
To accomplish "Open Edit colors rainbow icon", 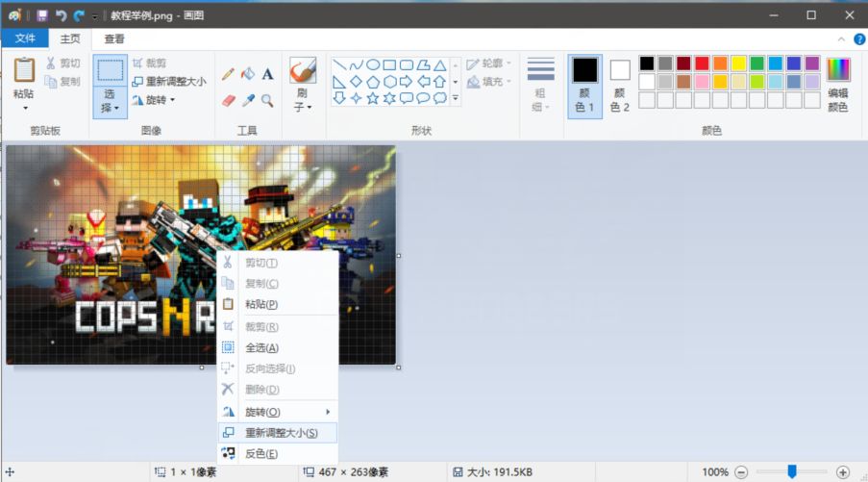I will 838,70.
